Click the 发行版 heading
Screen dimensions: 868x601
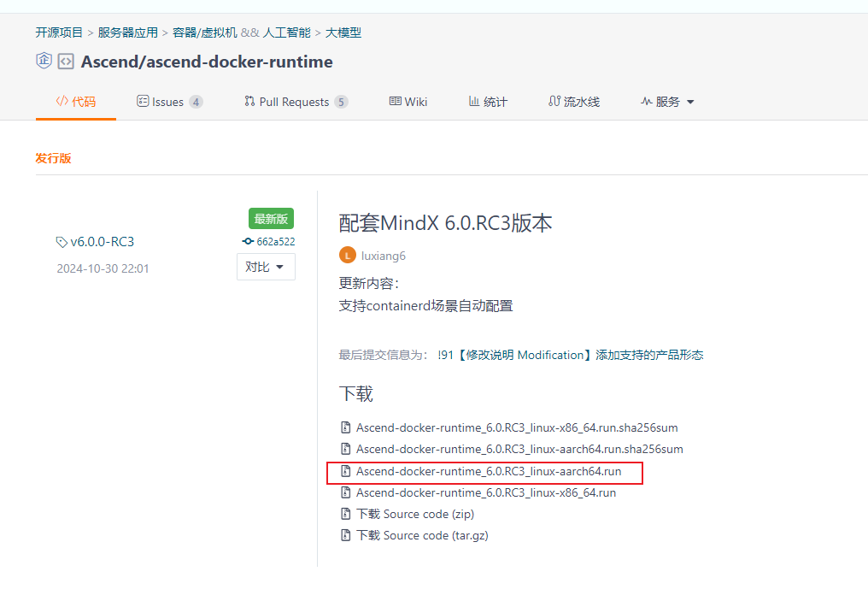coord(53,158)
